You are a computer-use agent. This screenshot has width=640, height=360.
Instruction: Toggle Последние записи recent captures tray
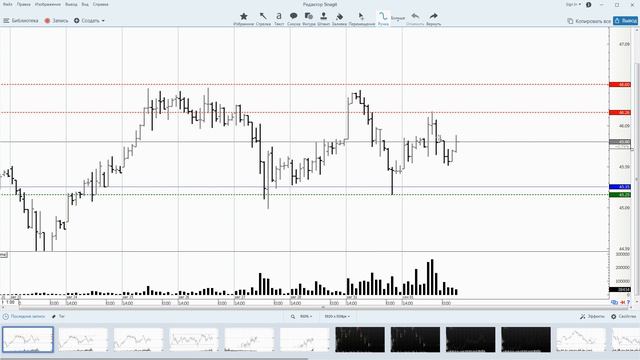coord(23,316)
